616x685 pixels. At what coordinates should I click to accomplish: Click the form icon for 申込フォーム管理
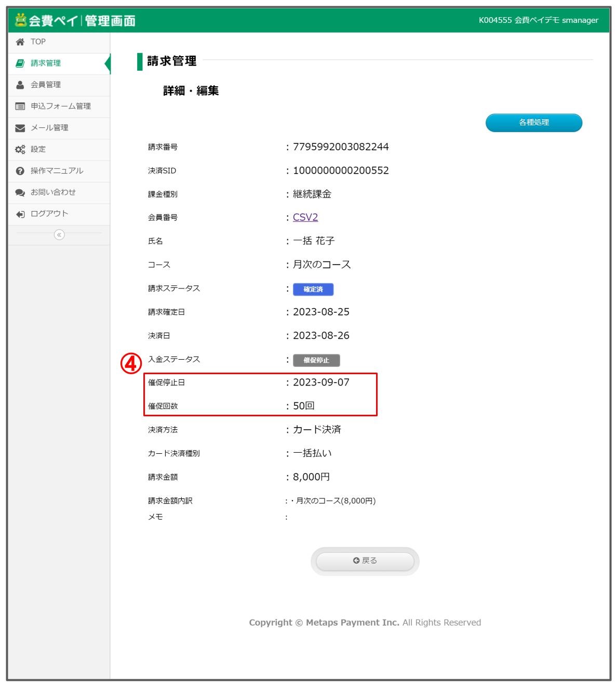click(x=20, y=107)
